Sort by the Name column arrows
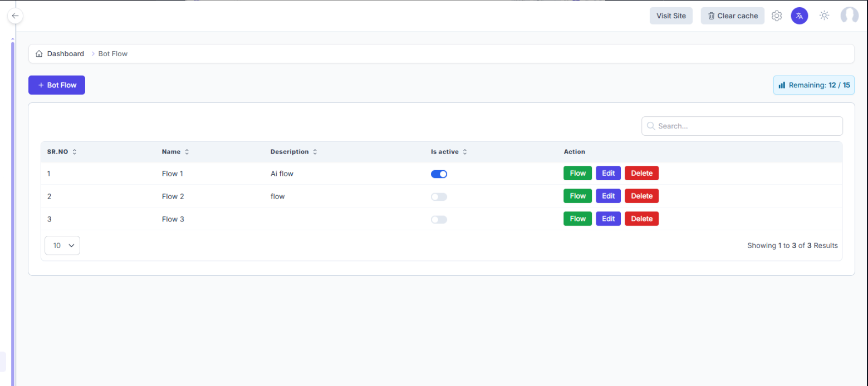 (187, 152)
